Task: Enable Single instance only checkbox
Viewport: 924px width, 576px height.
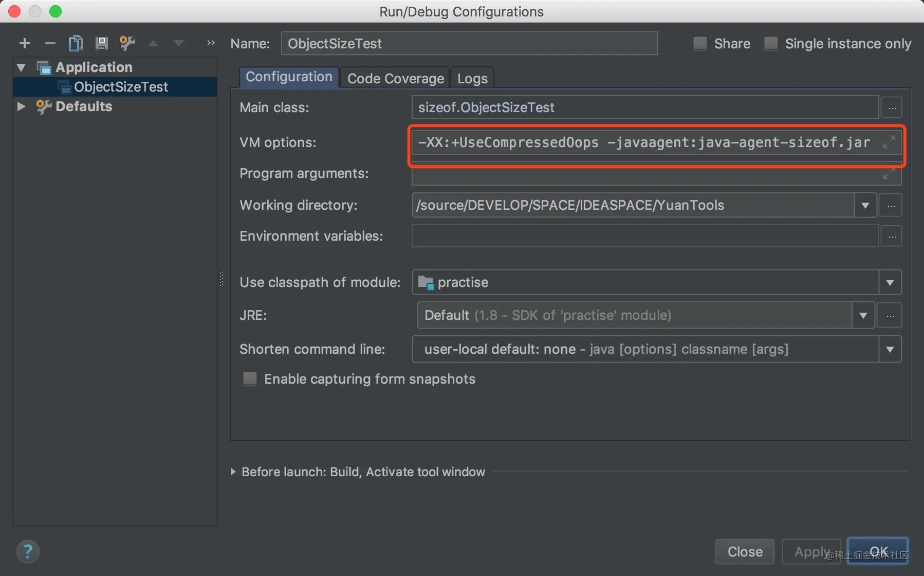Action: pyautogui.click(x=771, y=43)
